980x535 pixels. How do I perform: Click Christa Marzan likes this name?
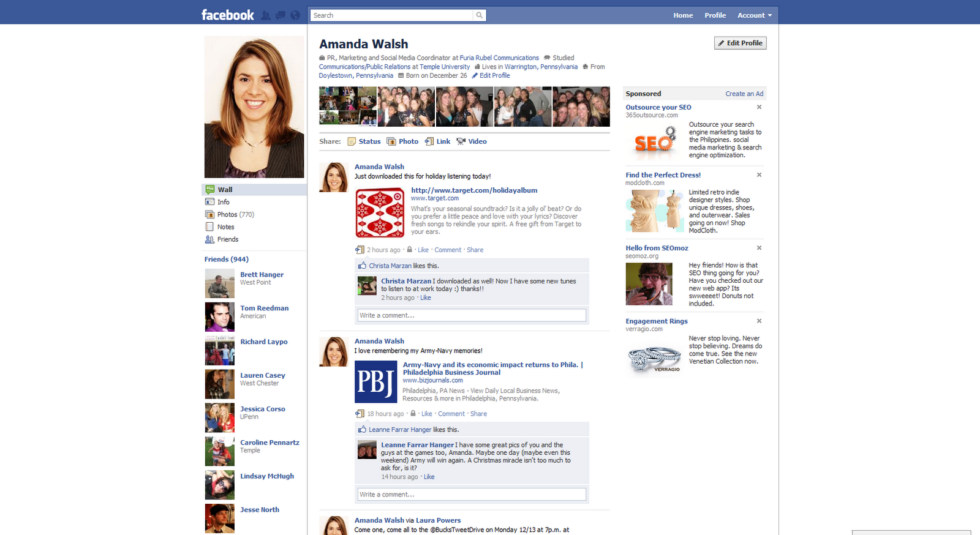[x=390, y=266]
